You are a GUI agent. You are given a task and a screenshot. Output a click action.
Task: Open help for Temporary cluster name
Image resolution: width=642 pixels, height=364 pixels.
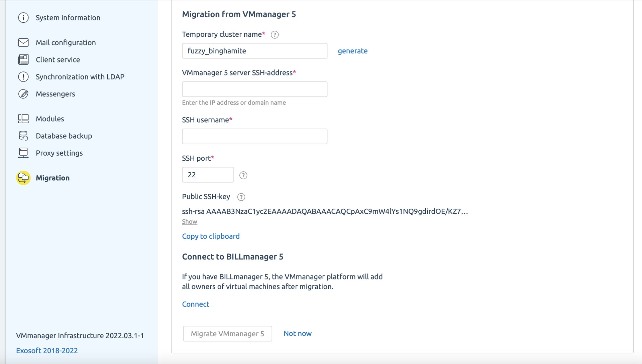(275, 35)
